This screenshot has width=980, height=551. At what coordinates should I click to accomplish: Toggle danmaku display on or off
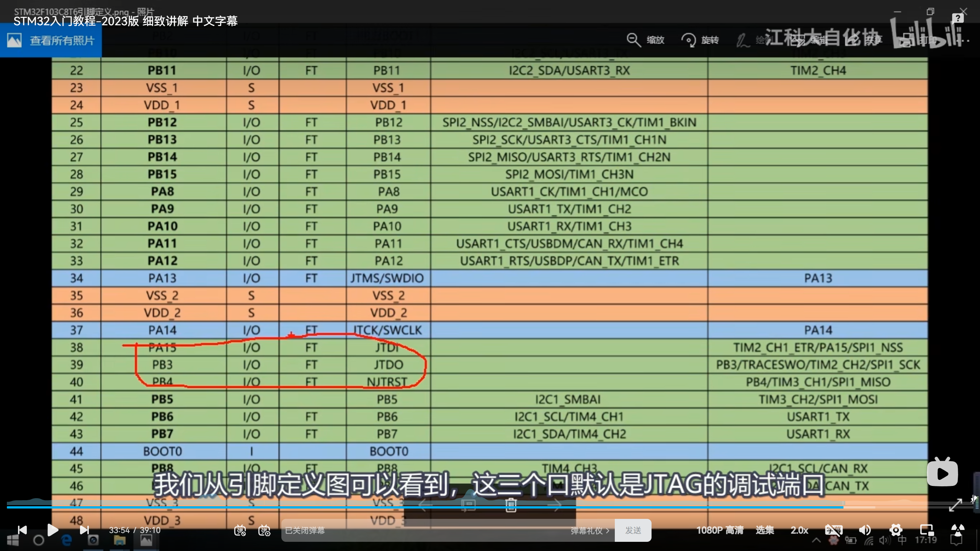(240, 530)
